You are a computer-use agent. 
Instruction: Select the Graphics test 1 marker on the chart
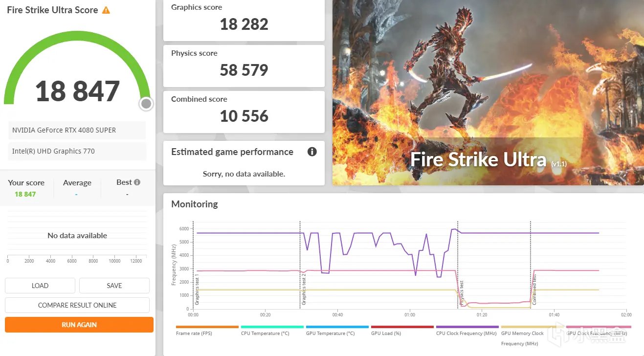pyautogui.click(x=197, y=289)
